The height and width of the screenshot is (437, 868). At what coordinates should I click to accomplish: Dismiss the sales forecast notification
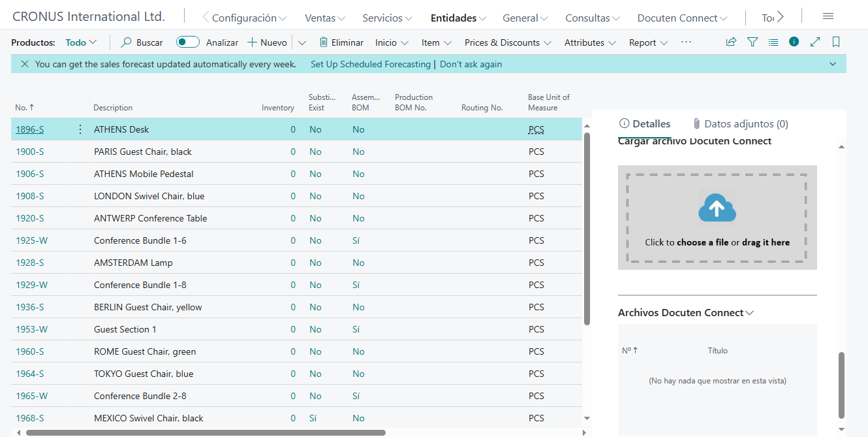click(25, 64)
